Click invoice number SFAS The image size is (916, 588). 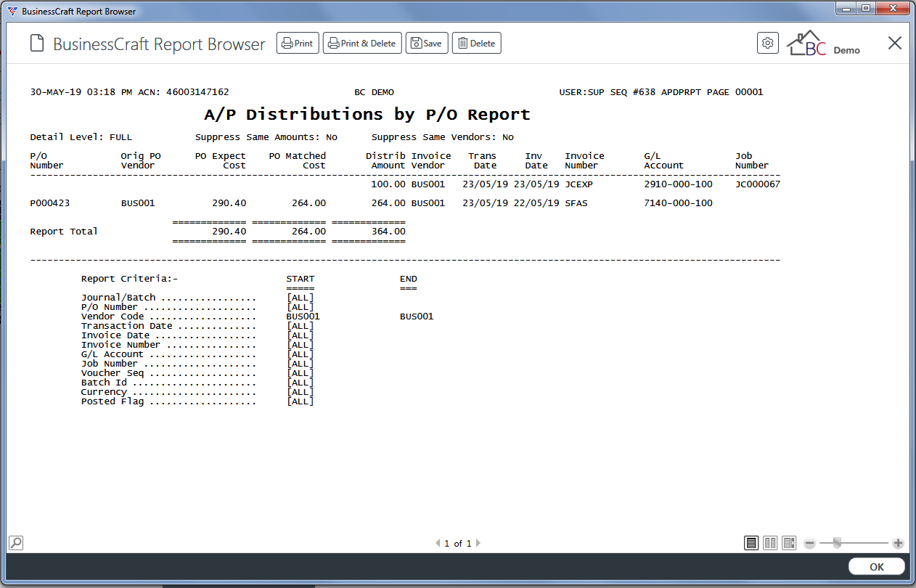(576, 203)
